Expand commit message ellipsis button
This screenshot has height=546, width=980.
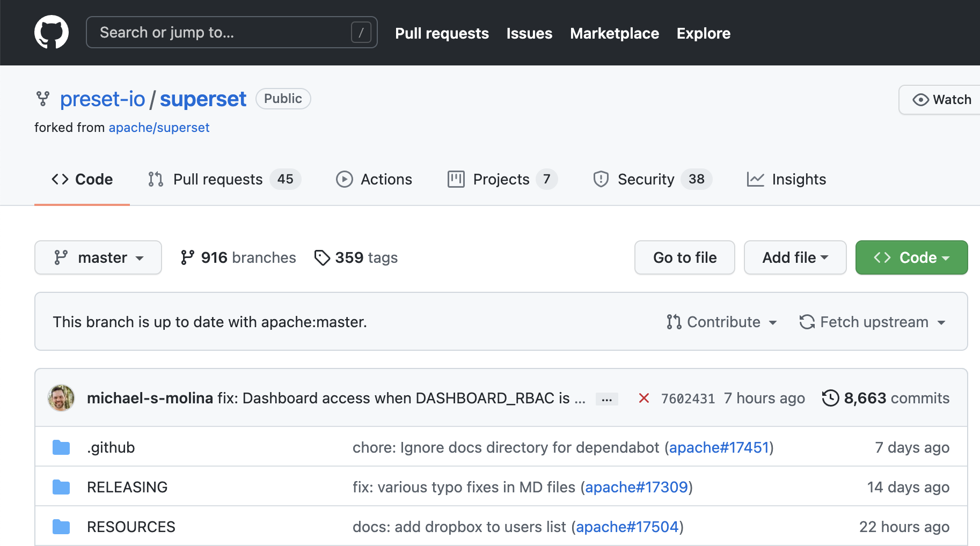click(607, 399)
